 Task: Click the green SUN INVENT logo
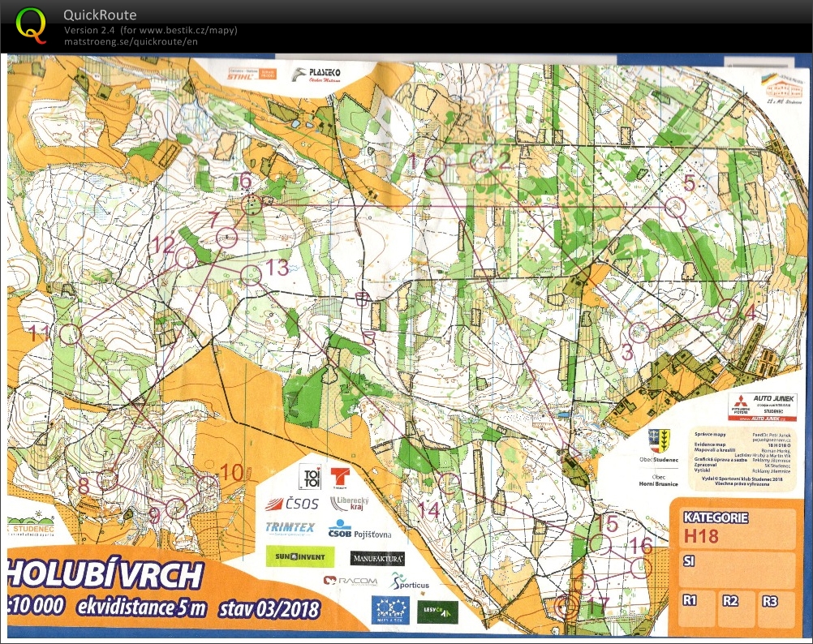point(299,556)
